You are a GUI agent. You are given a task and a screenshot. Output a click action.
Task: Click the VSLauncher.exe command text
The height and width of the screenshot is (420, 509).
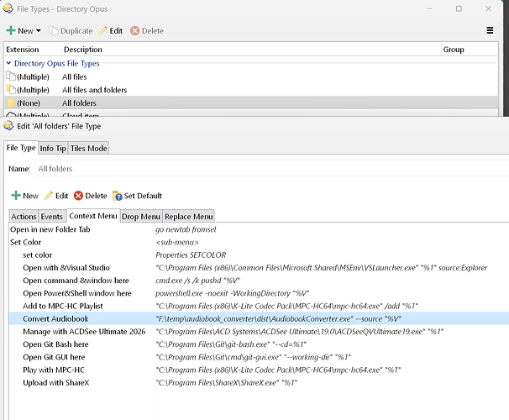tap(322, 268)
